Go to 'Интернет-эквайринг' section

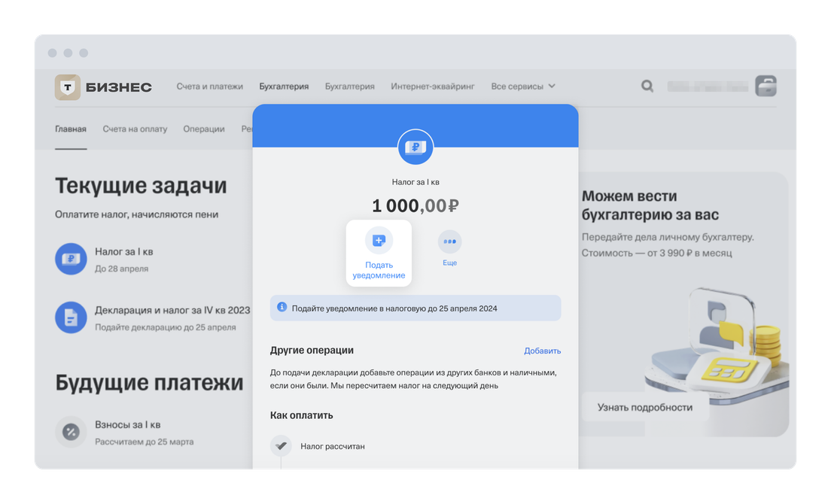click(x=433, y=87)
